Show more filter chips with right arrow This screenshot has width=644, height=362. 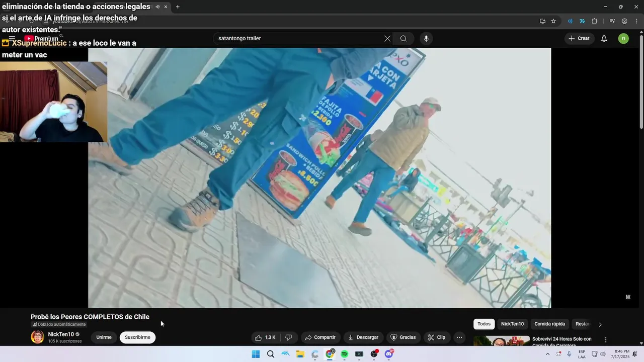[x=600, y=324]
